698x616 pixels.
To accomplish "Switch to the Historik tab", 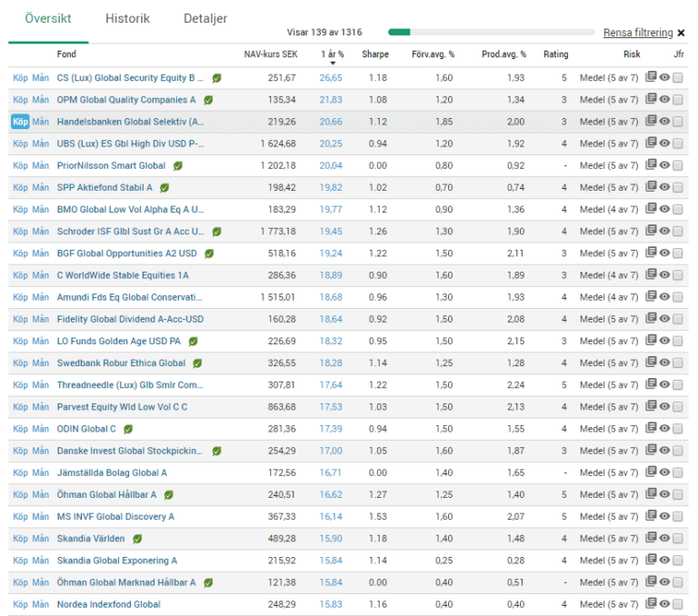I will (127, 18).
